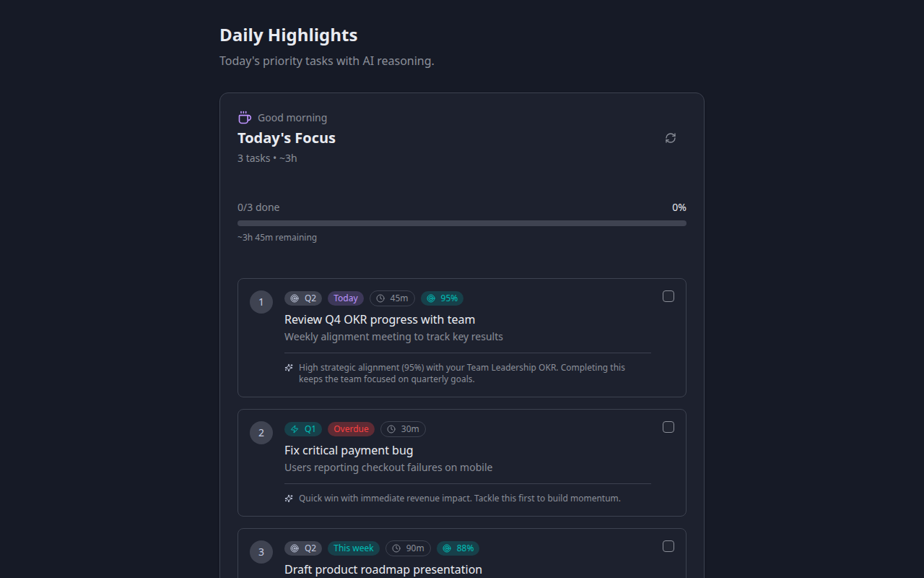
Task: Click the red 'Overdue' badge
Action: point(351,428)
